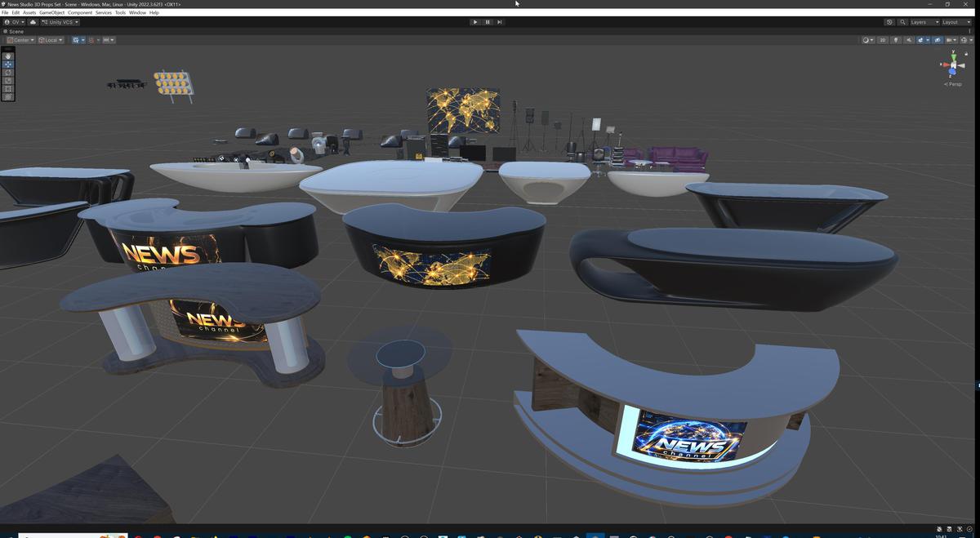Select the Scene tab

tap(15, 31)
